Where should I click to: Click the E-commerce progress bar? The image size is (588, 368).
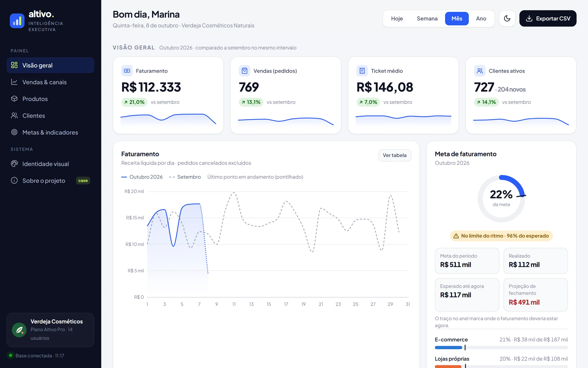[501, 347]
